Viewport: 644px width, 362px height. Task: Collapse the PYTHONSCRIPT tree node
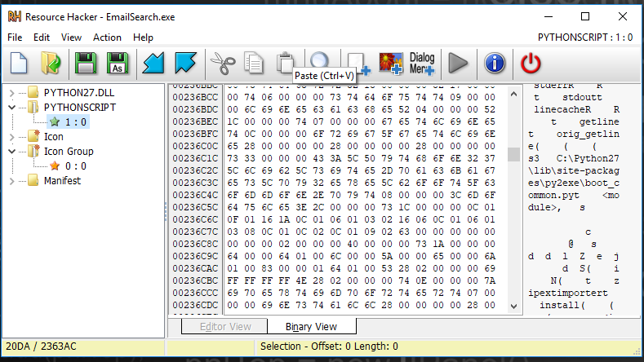(x=12, y=108)
